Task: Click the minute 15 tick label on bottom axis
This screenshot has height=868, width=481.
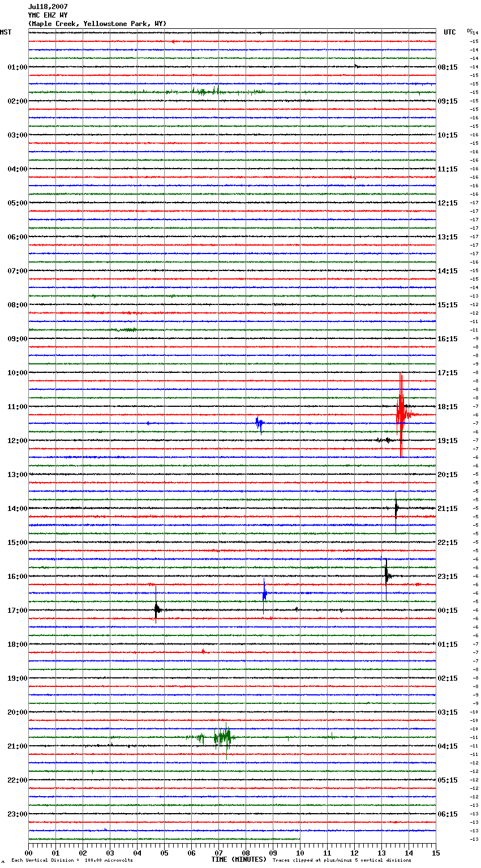Action: tap(436, 853)
